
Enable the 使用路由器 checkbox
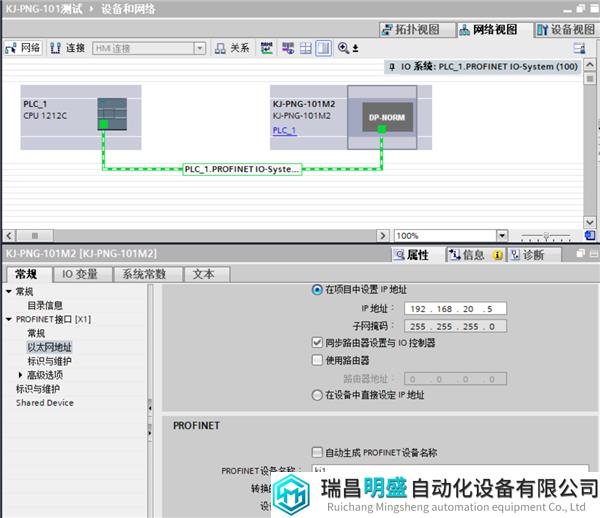pos(317,360)
